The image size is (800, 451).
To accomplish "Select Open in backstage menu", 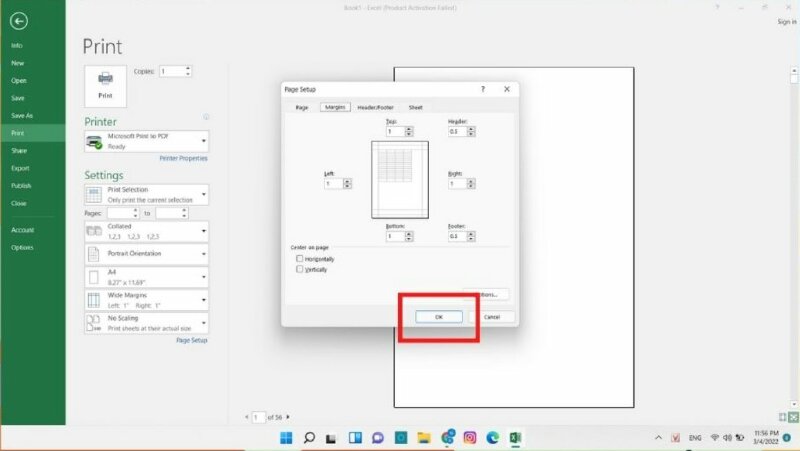I will tap(19, 81).
